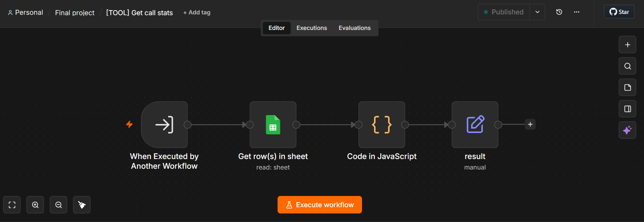Image resolution: width=644 pixels, height=222 pixels.
Task: Click the workflow name [TOOL] Get call stats
Action: point(139,13)
